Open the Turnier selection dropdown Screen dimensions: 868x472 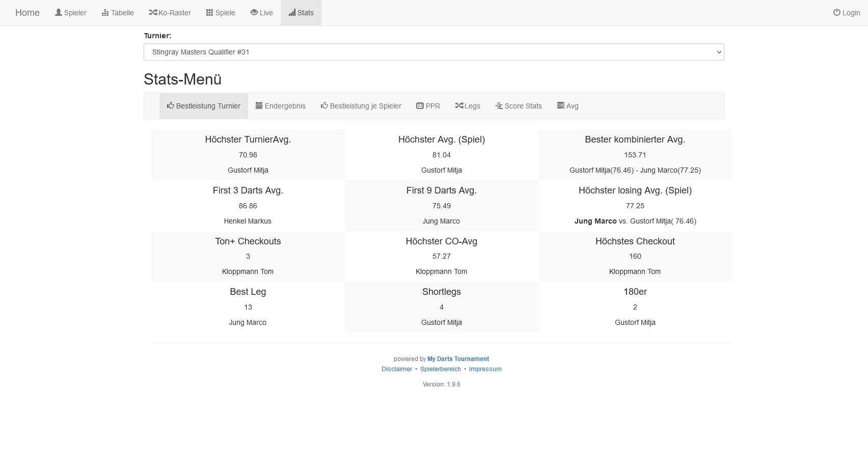point(433,52)
